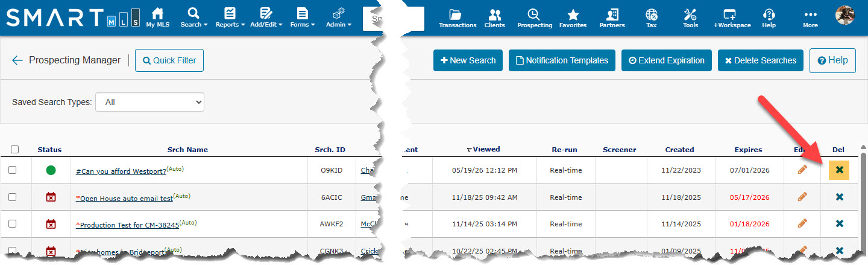Click expired status icon for Production Test search
Image resolution: width=868 pixels, height=265 pixels.
coord(51,223)
